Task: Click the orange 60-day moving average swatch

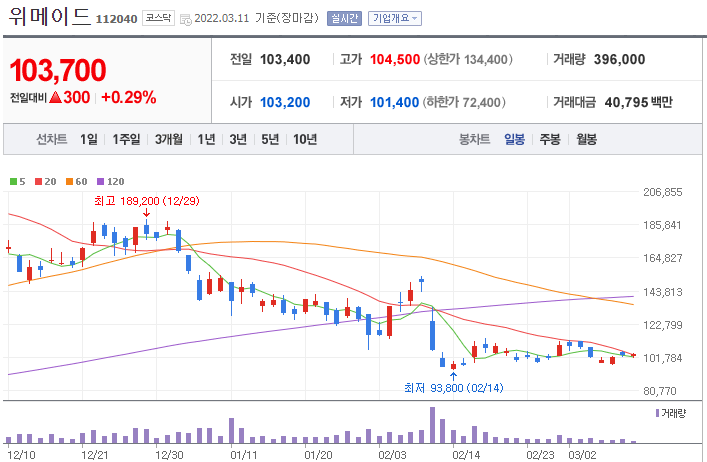Action: [69, 182]
